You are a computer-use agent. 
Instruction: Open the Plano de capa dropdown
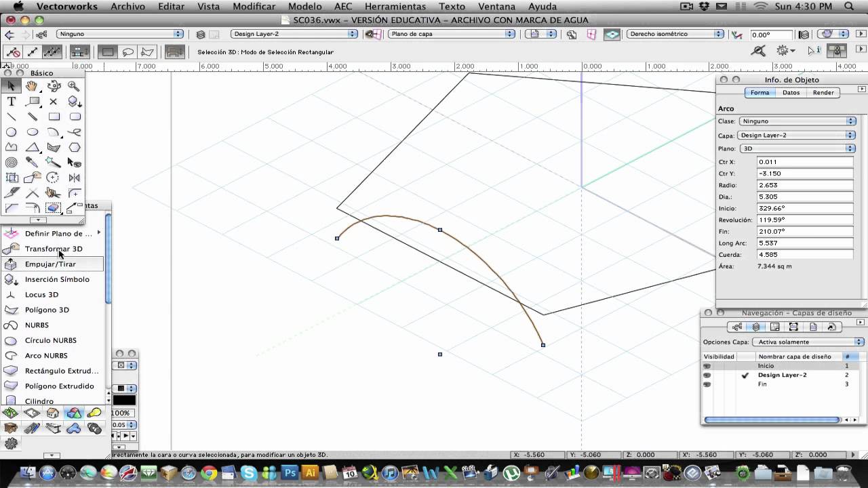pos(452,34)
